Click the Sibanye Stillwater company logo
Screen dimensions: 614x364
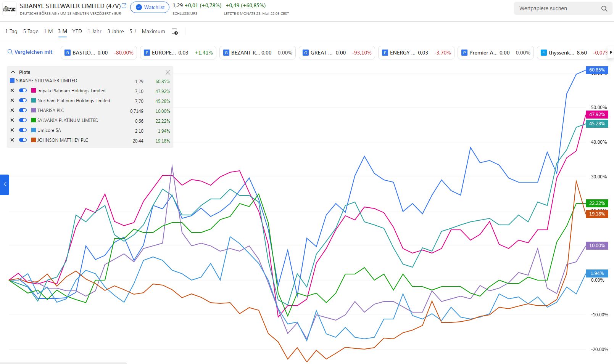[x=9, y=9]
